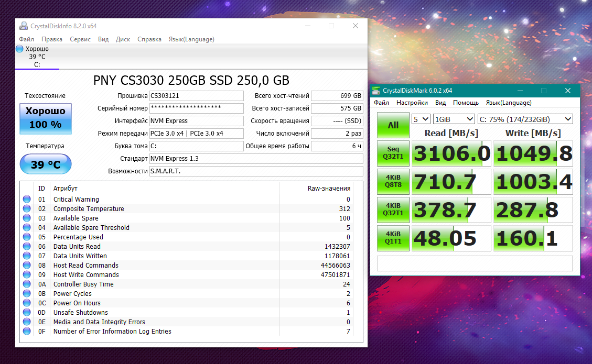Click status dot beside Host Read Commands row
592x364 pixels.
(x=27, y=265)
